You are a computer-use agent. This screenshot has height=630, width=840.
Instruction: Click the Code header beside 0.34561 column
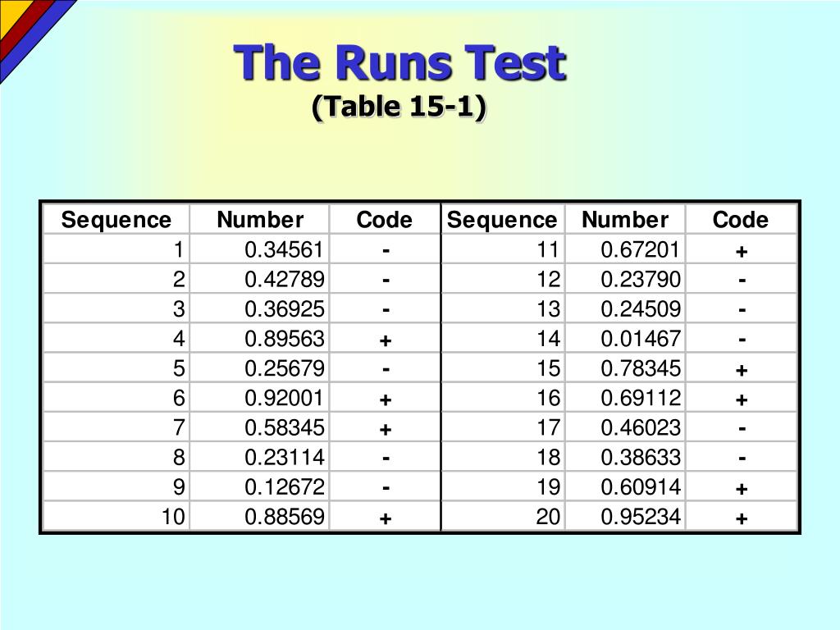point(384,220)
